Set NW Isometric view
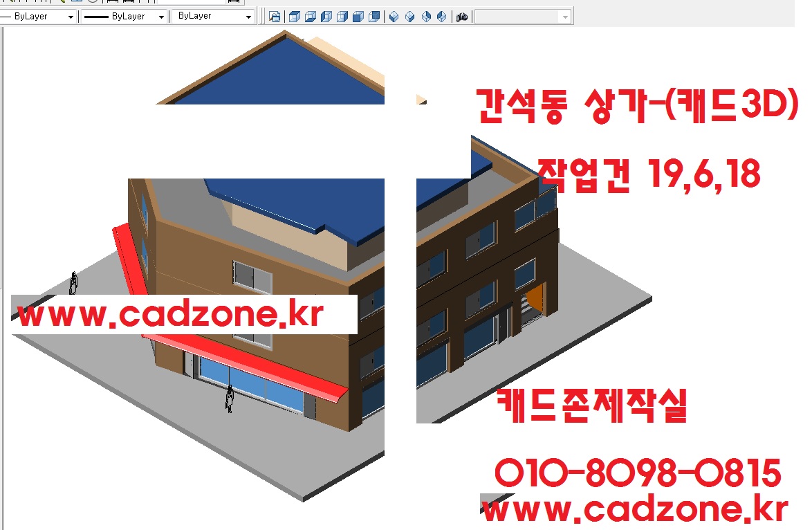Image resolution: width=812 pixels, height=530 pixels. [441, 17]
